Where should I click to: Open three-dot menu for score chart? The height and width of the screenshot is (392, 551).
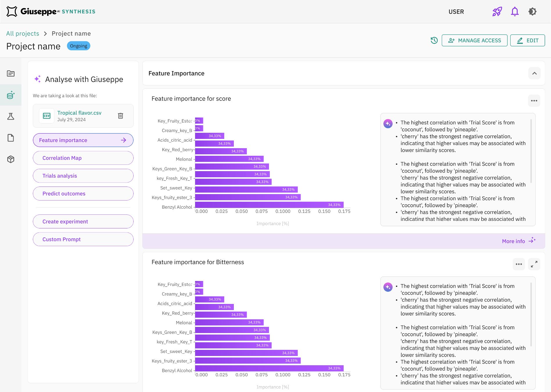534,101
